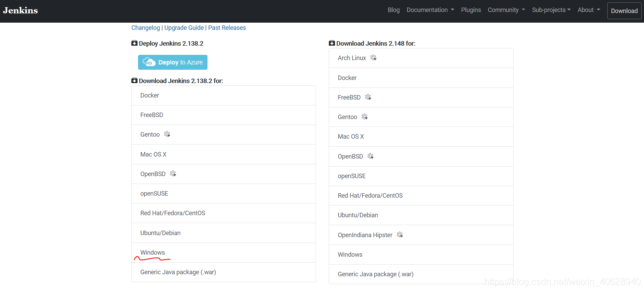Expand the Community dropdown menu
This screenshot has width=644, height=290.
(506, 10)
